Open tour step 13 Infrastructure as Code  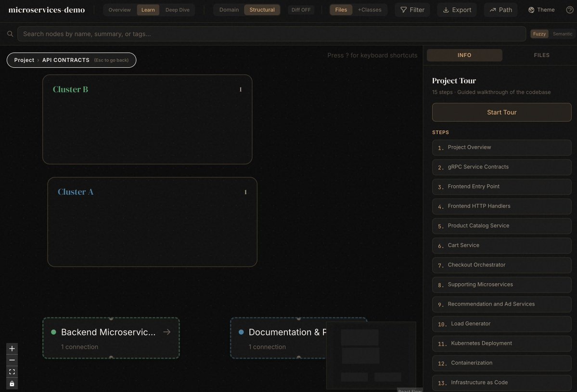coord(501,382)
